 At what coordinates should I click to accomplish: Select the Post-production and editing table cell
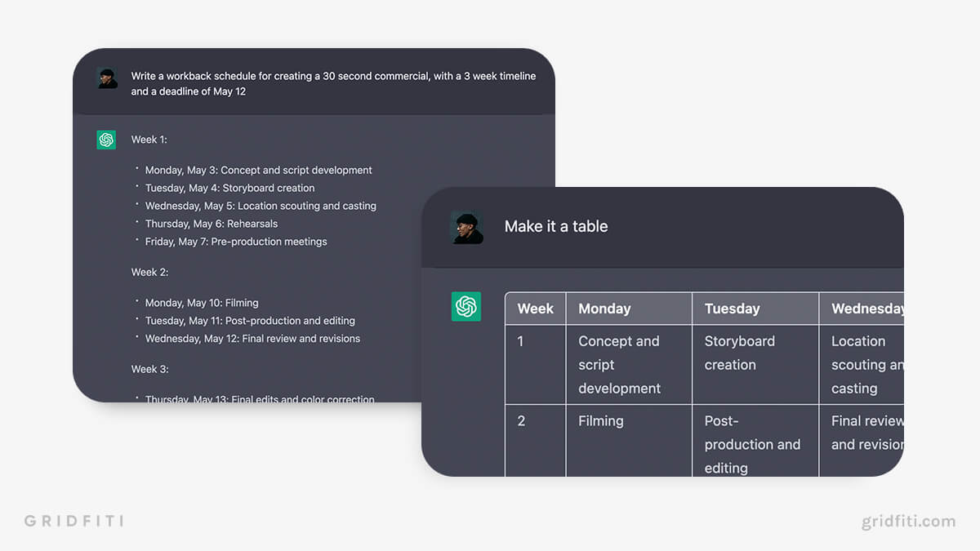(755, 441)
